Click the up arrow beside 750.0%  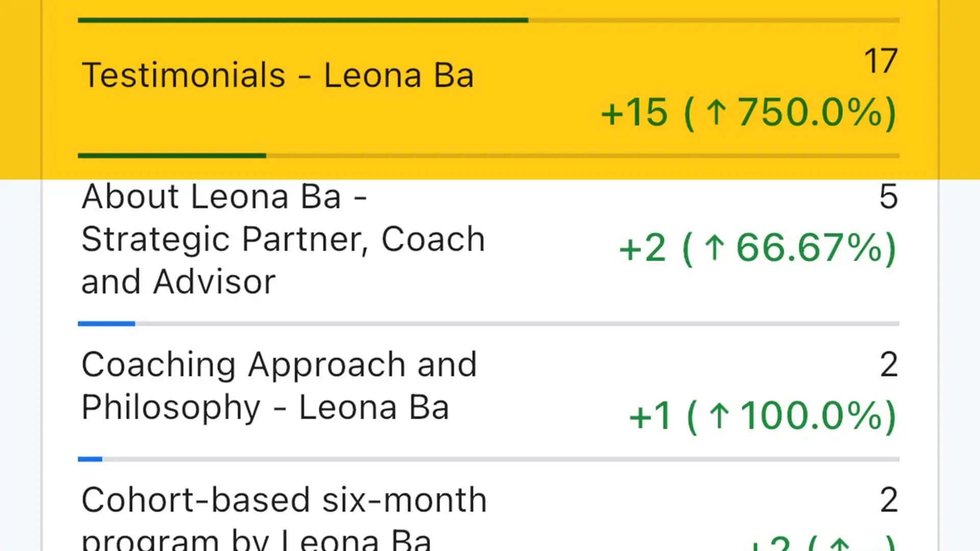click(716, 112)
